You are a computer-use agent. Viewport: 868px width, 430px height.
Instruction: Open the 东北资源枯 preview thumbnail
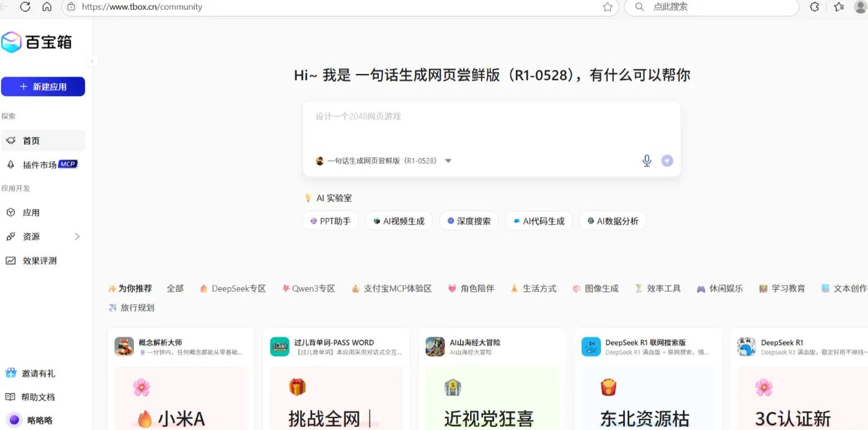coord(648,398)
